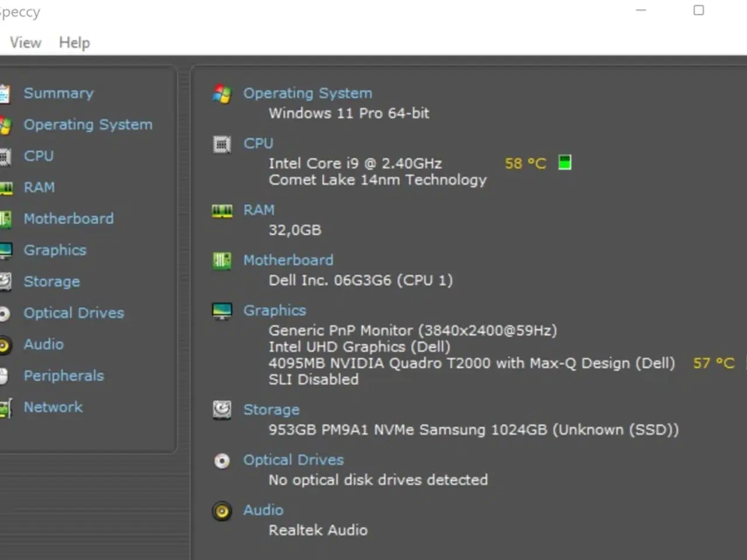
Task: Select the No optical disk drives detected text
Action: click(x=378, y=480)
